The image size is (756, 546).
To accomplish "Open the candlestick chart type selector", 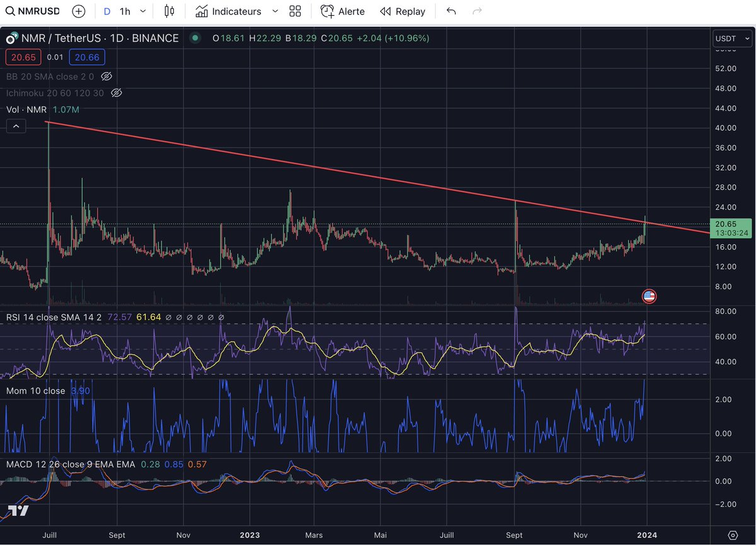I will [x=169, y=11].
